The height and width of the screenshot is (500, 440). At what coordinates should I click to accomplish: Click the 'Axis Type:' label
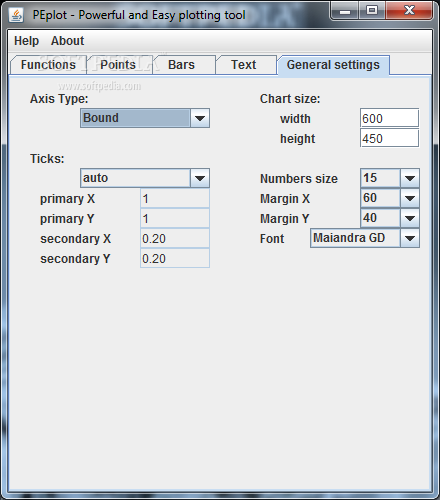(59, 99)
